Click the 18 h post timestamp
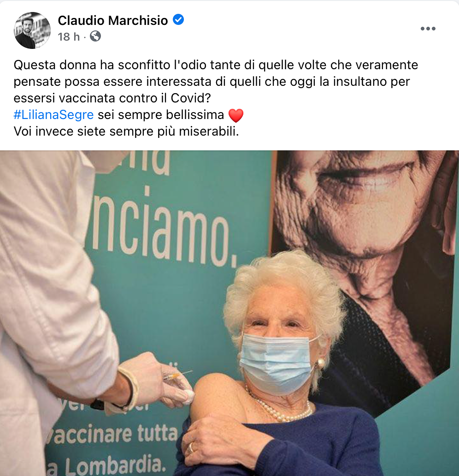Screen dimensions: 459x476 (x=69, y=37)
